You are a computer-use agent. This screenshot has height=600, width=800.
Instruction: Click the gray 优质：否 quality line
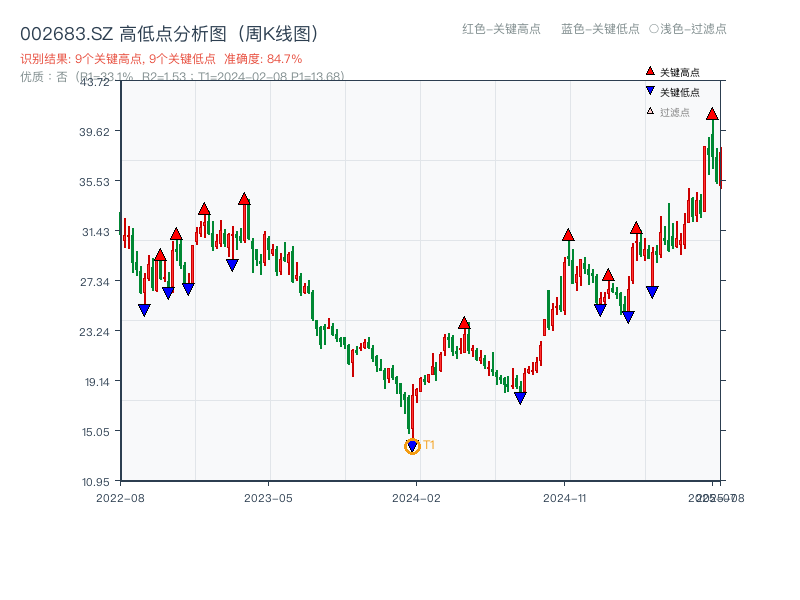tap(182, 77)
